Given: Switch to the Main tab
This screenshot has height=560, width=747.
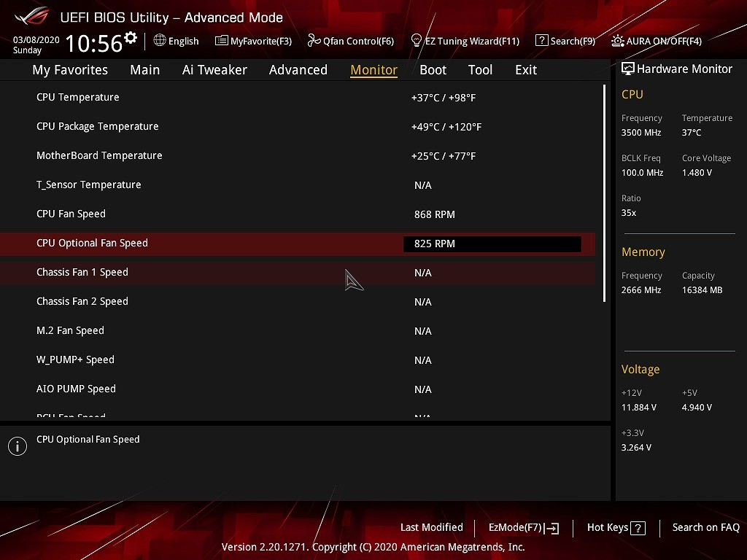Looking at the screenshot, I should tap(145, 70).
